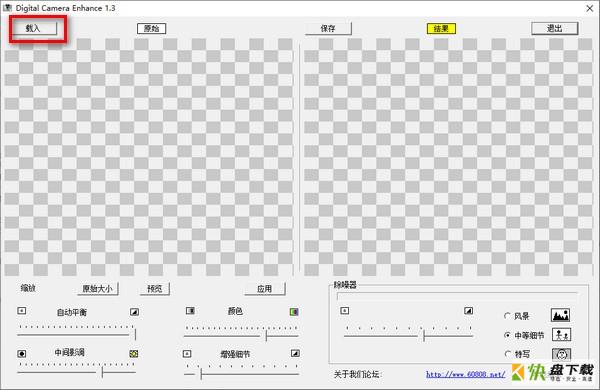The width and height of the screenshot is (600, 390).
Task: Click the 关于我们论坛 label
Action: pyautogui.click(x=358, y=374)
